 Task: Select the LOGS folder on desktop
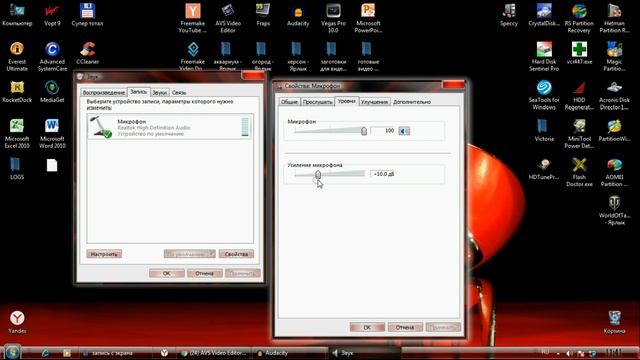17,168
